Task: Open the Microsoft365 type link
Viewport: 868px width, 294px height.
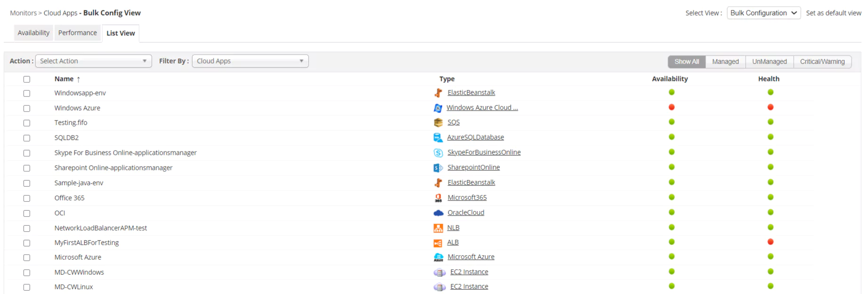Action: 467,198
